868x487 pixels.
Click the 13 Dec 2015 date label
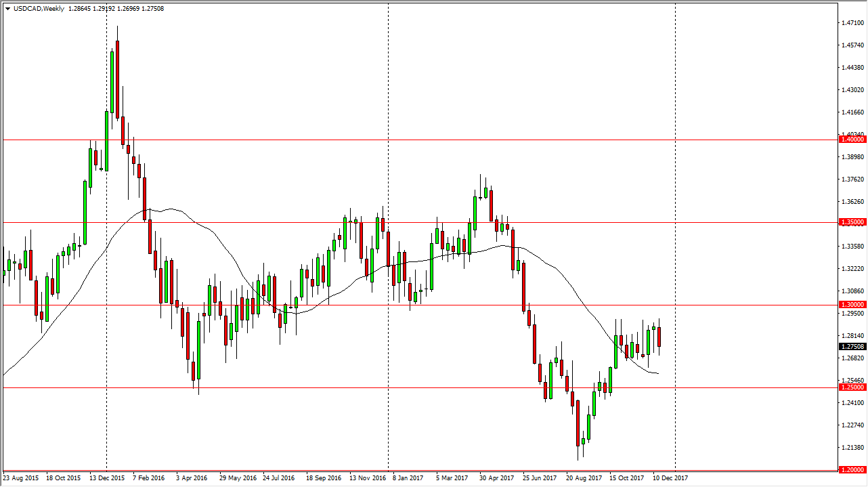(x=106, y=478)
